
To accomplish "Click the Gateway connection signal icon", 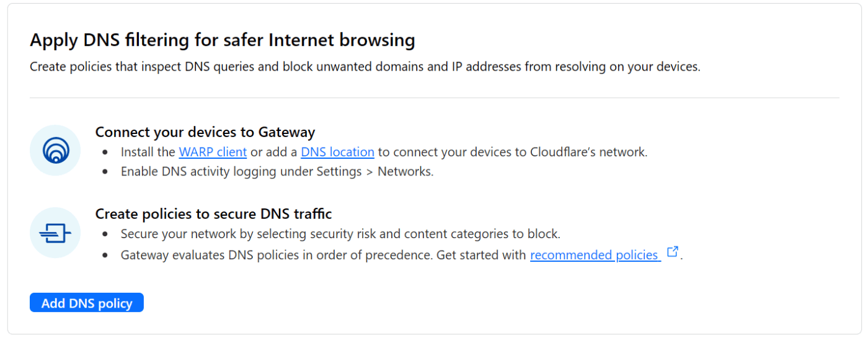I will [x=55, y=150].
